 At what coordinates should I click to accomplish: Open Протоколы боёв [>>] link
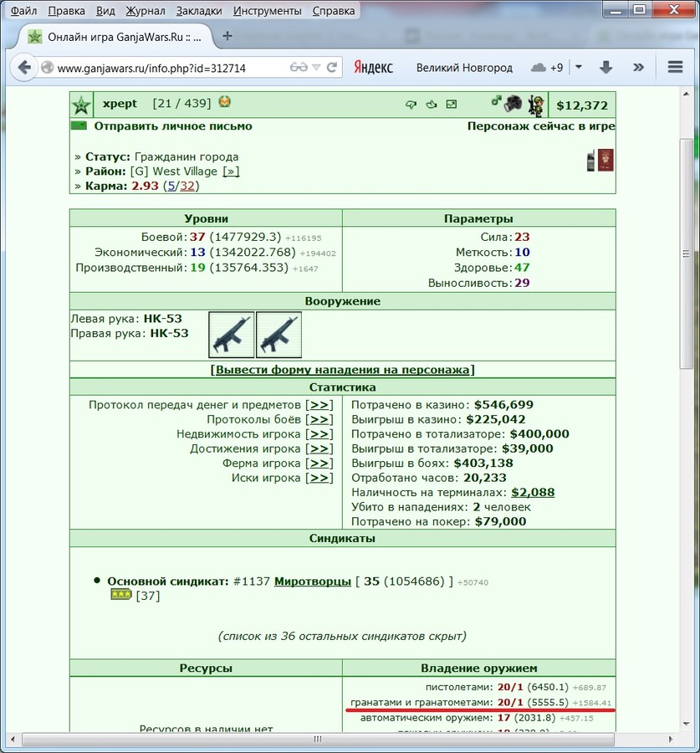click(x=319, y=420)
